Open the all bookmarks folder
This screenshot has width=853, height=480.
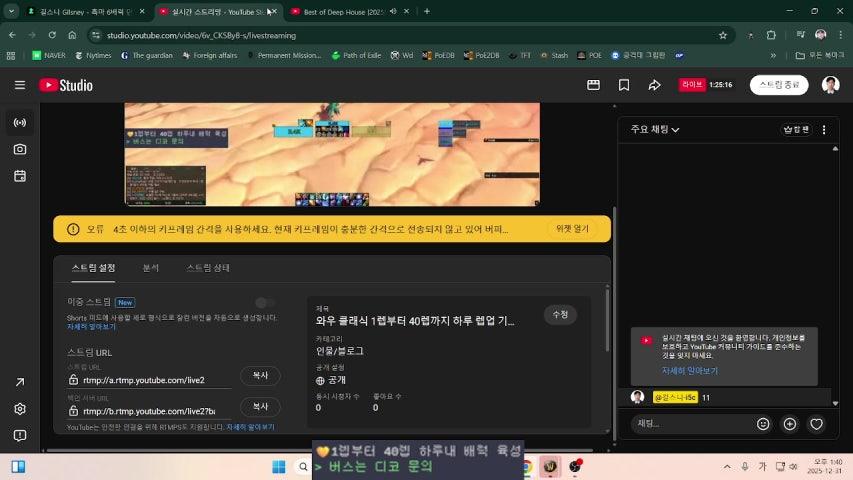(819, 56)
